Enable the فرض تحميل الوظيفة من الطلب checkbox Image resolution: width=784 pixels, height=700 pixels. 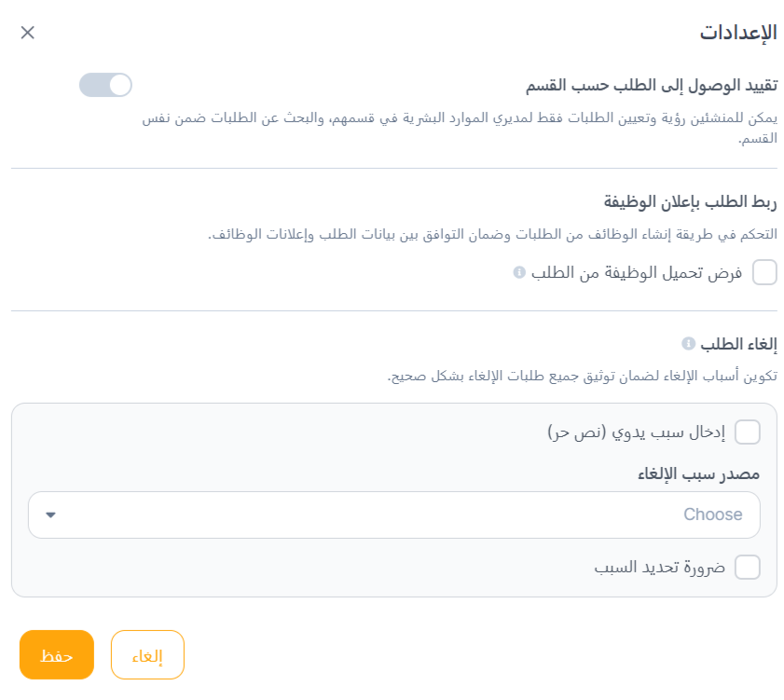coord(764,273)
